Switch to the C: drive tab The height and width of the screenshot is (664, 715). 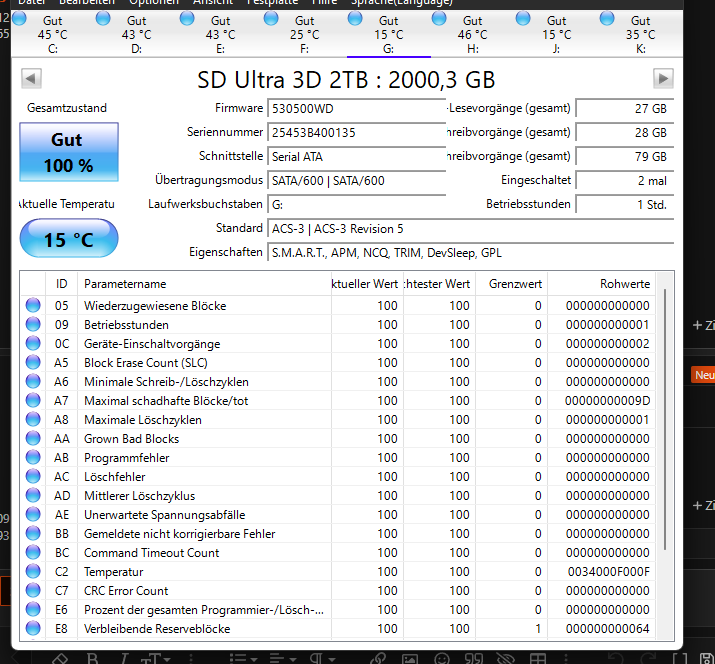click(53, 34)
